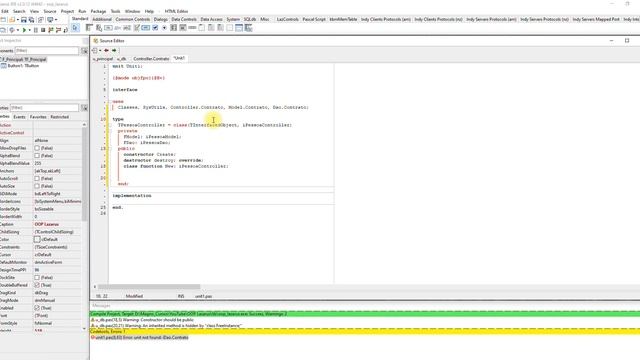Pick the TComboBox component icon

click(x=183, y=28)
